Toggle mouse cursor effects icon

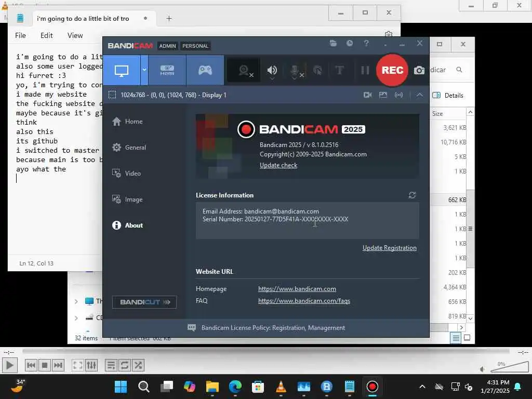tap(317, 71)
